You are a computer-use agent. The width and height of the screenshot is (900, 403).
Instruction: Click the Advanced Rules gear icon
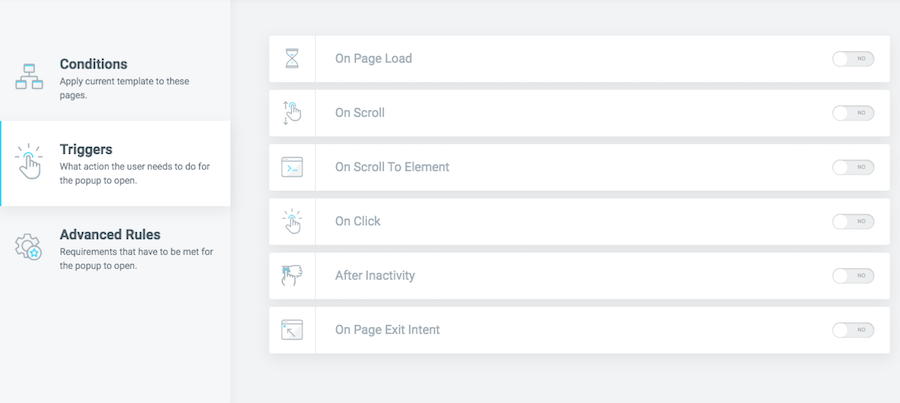pos(28,247)
